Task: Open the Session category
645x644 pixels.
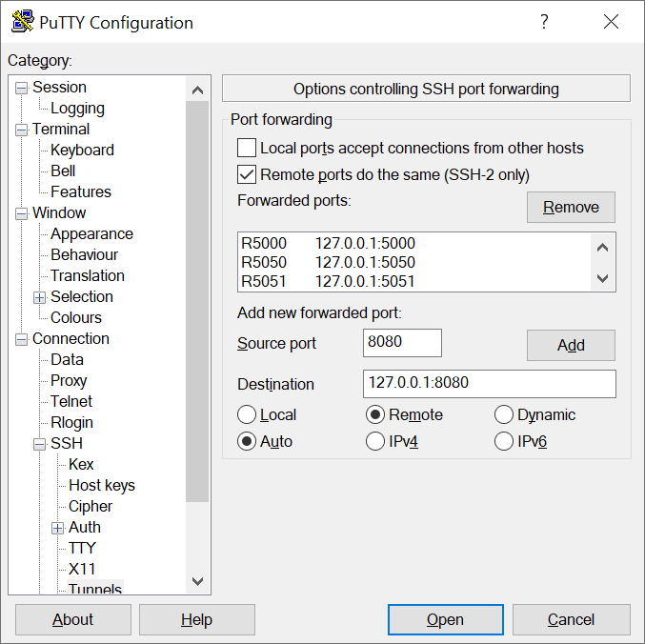Action: point(59,88)
